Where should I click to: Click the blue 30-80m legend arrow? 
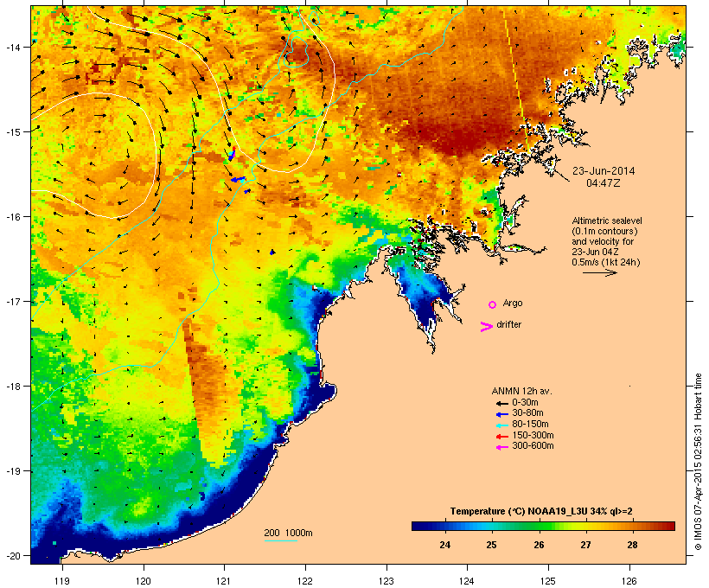point(501,414)
